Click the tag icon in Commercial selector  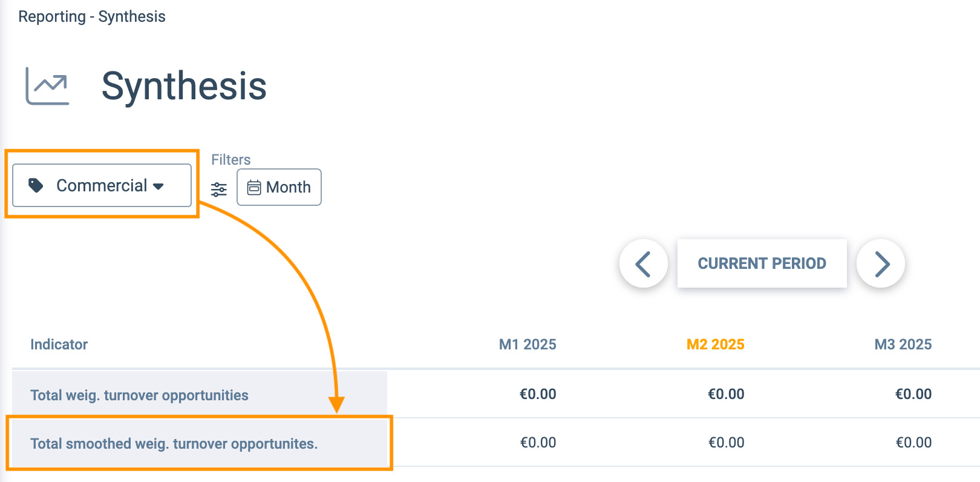click(36, 185)
